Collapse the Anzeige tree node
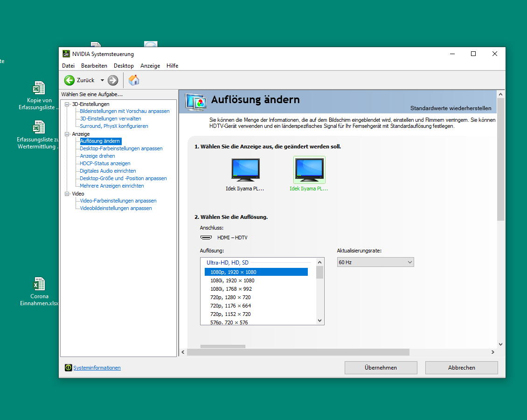 67,134
